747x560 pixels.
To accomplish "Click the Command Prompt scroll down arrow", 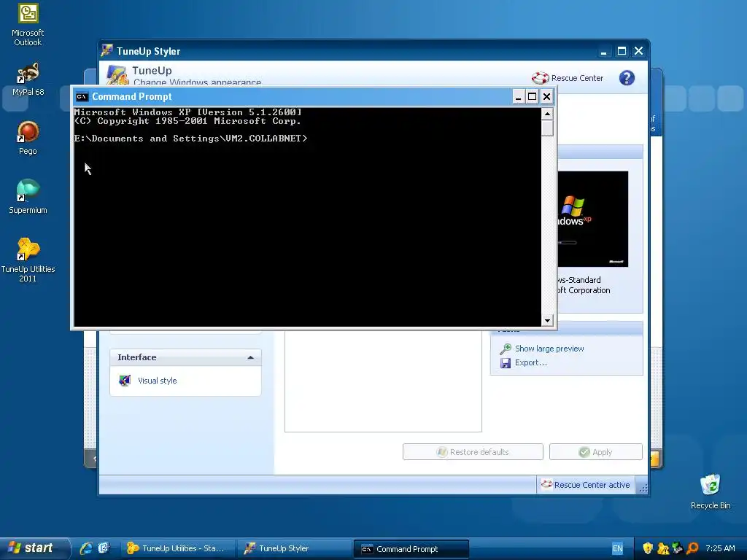I will point(547,321).
